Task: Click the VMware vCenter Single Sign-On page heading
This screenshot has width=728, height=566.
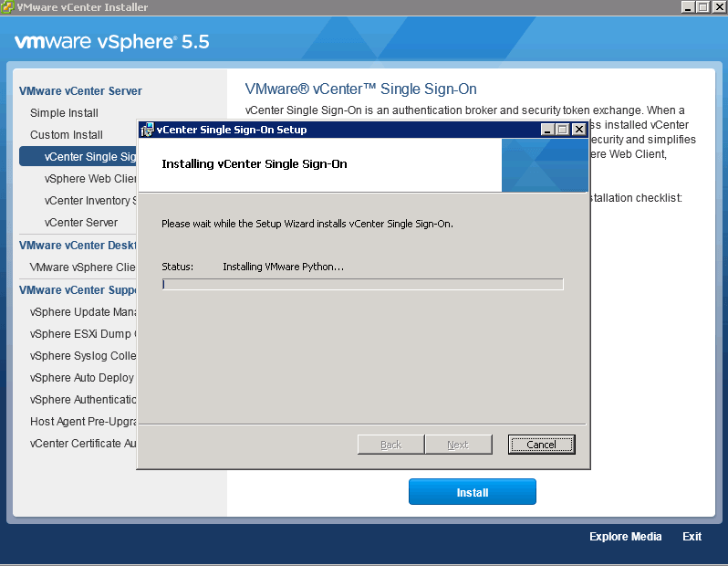Action: coord(360,89)
